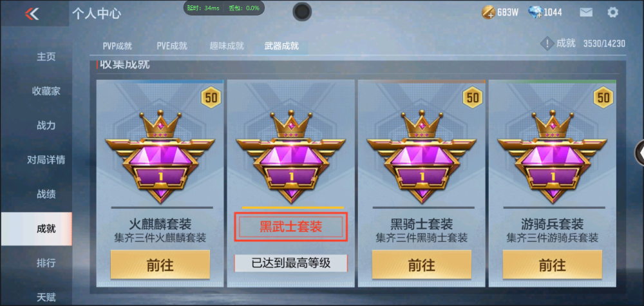Click 前往 under 黑骑士套装

pos(421,265)
